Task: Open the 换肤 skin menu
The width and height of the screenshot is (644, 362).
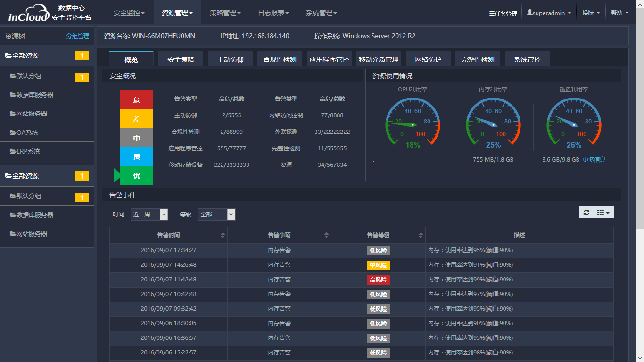Action: [x=591, y=13]
